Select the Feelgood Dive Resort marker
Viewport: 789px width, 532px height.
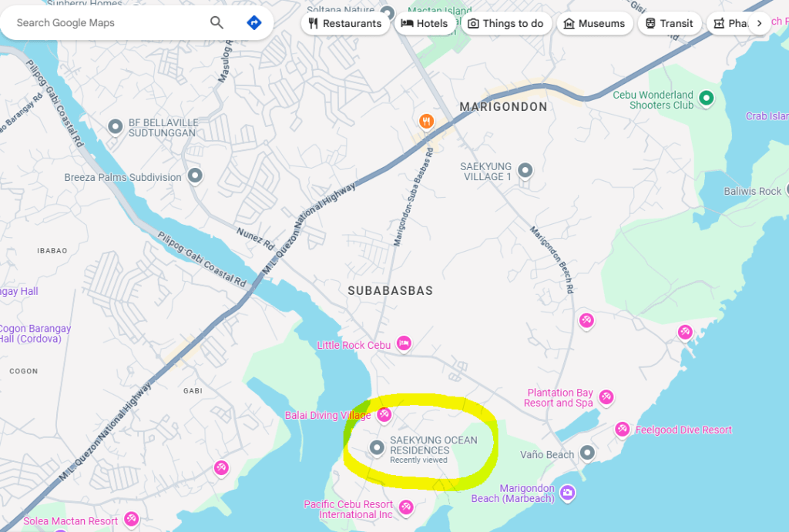point(623,430)
